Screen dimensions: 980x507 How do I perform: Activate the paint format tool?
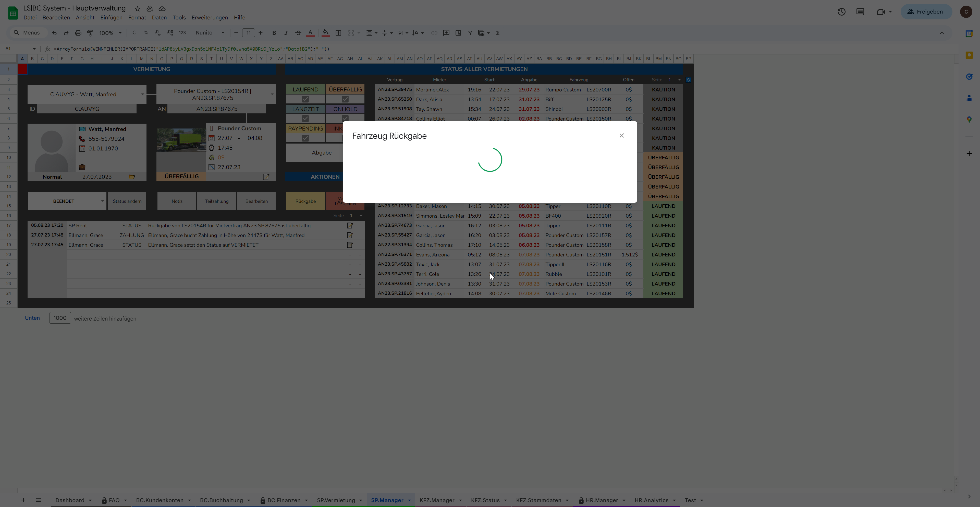(90, 33)
